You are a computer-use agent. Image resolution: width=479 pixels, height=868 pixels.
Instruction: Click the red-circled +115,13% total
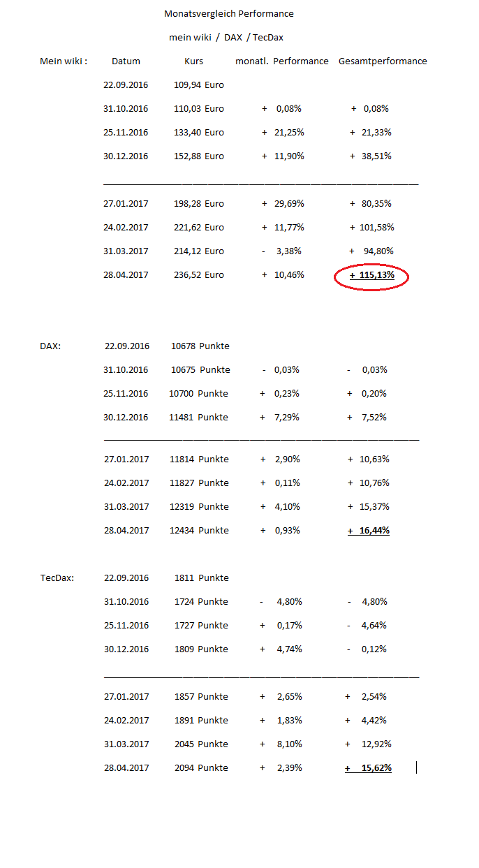click(371, 276)
